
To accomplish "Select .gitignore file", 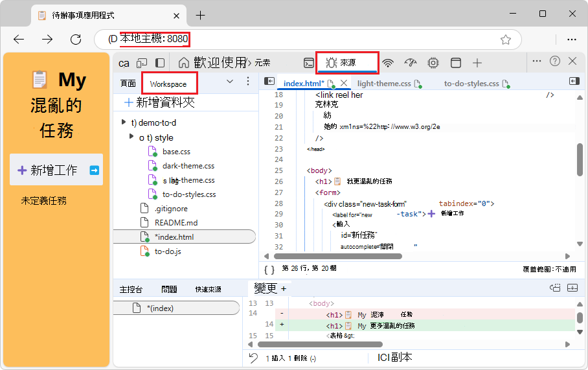I will click(171, 209).
